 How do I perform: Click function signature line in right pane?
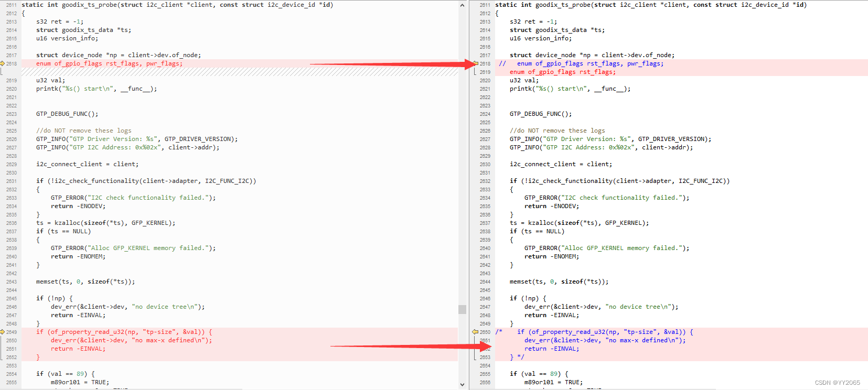(x=651, y=5)
